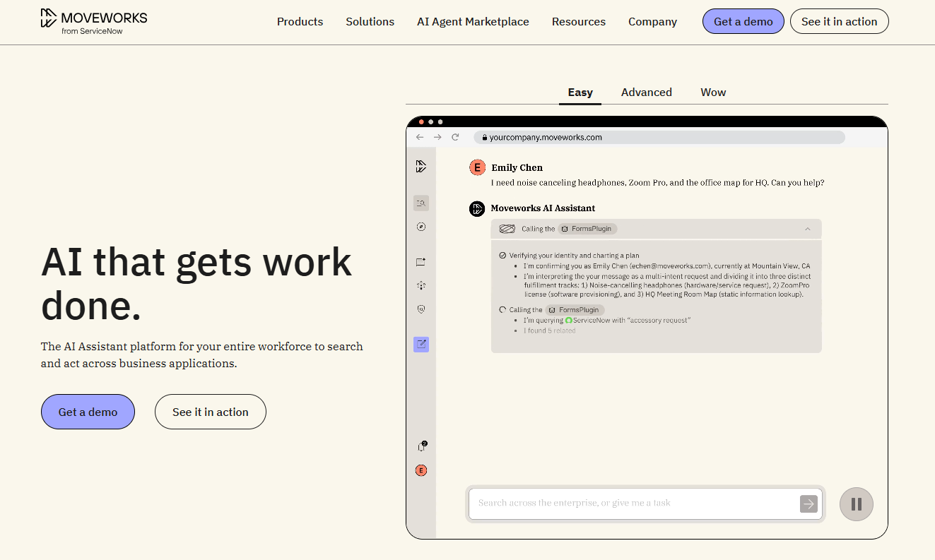Viewport: 935px width, 560px height.
Task: Click the Moveworks AI Assistant black avatar
Action: click(x=478, y=208)
